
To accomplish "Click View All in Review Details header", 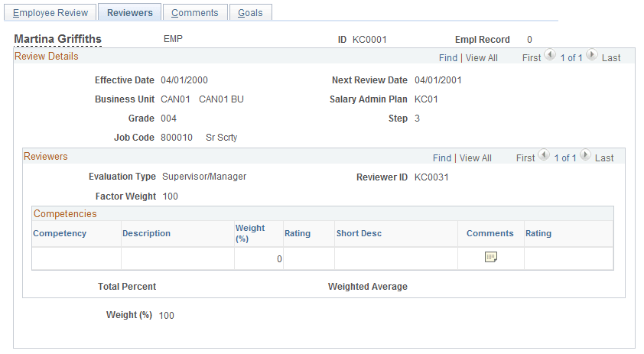I will (x=481, y=58).
